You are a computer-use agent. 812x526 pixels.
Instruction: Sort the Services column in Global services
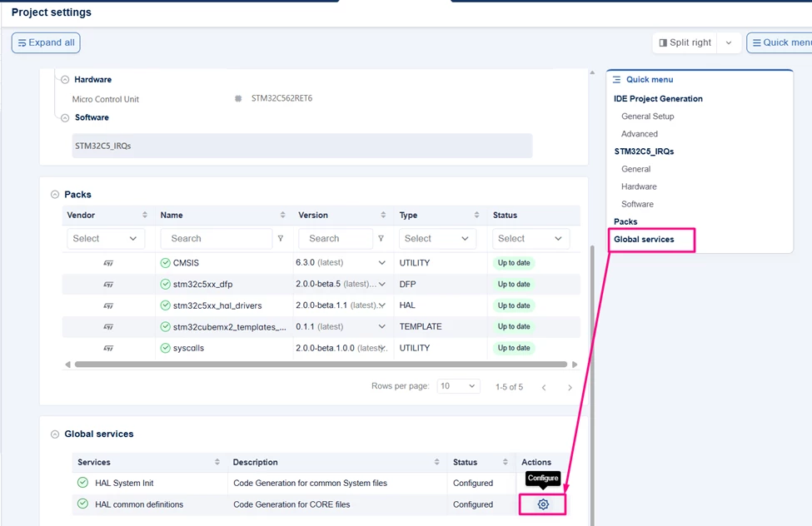click(217, 462)
